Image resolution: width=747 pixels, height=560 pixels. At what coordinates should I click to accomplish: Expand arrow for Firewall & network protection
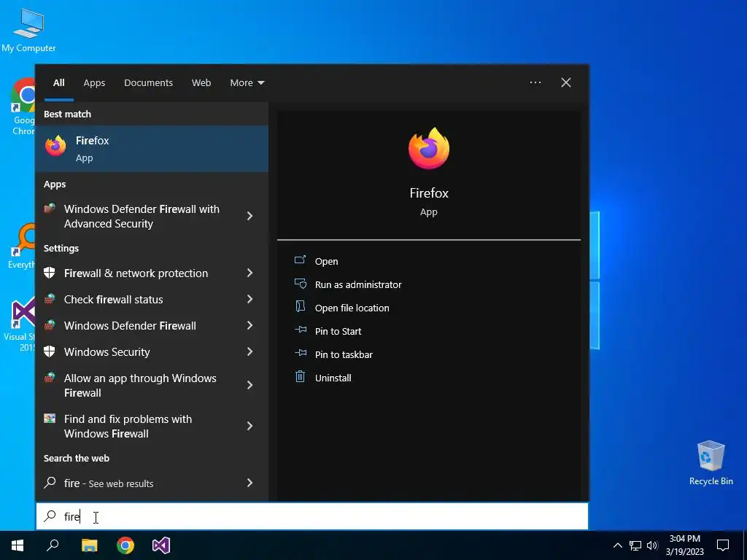click(x=250, y=273)
